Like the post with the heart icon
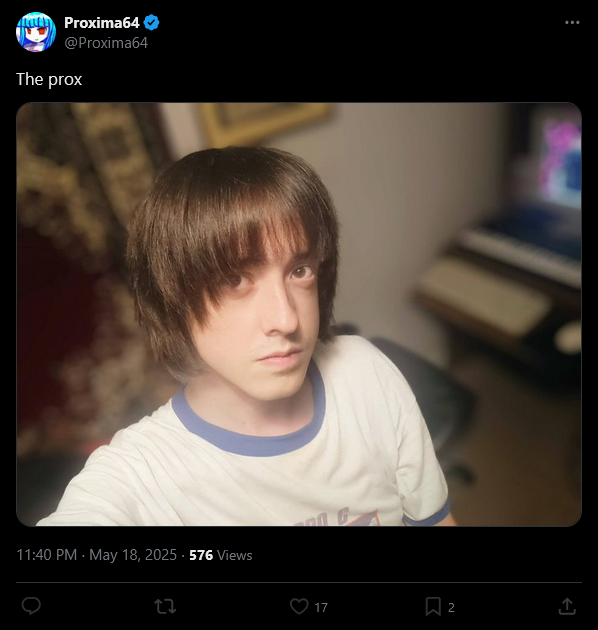This screenshot has height=630, width=598. (x=299, y=606)
